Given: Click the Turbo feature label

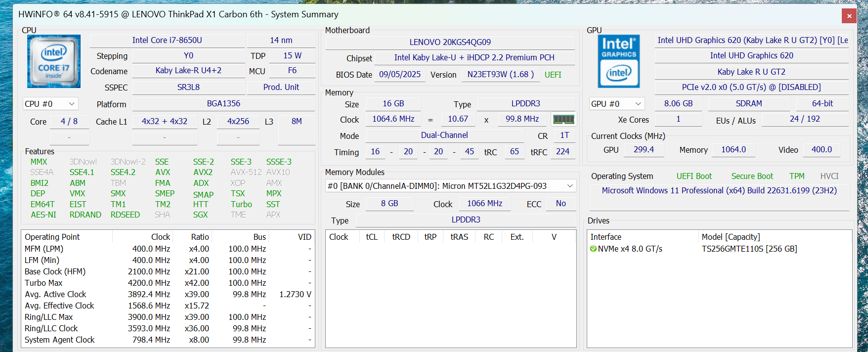Looking at the screenshot, I should click(x=241, y=204).
